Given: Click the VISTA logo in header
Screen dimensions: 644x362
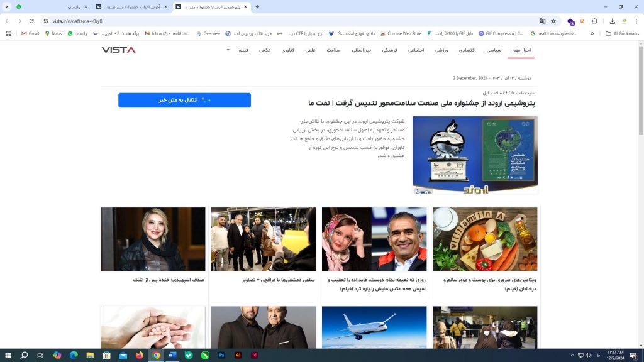Looking at the screenshot, I should coord(118,50).
